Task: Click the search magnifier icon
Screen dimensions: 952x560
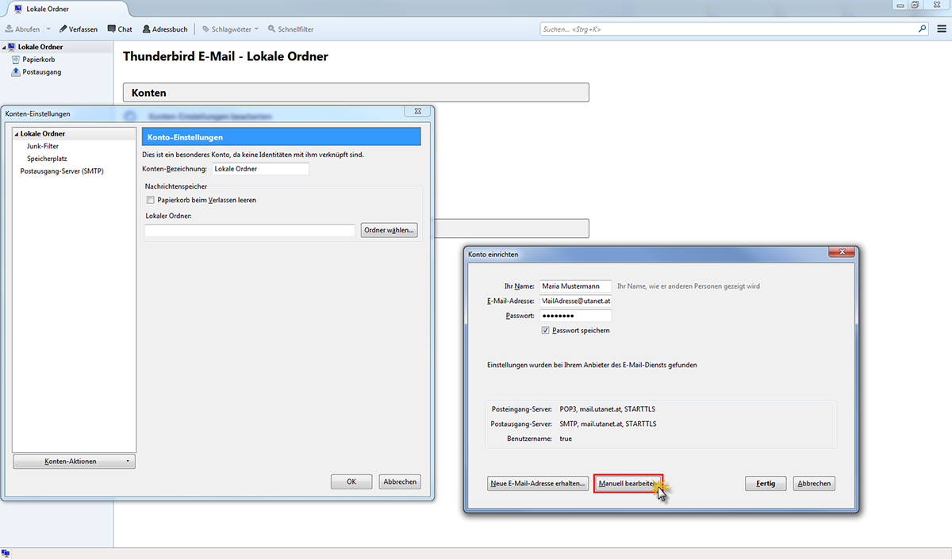Action: pos(923,29)
